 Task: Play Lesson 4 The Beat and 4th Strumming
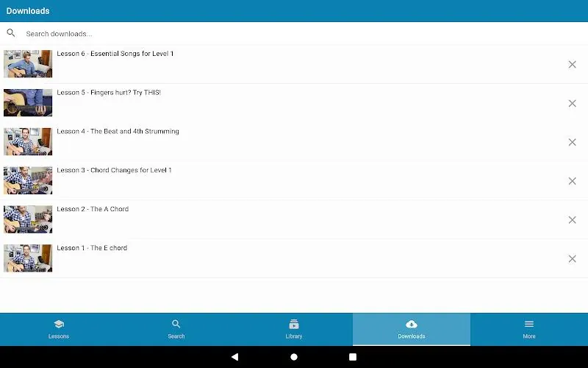(x=118, y=131)
